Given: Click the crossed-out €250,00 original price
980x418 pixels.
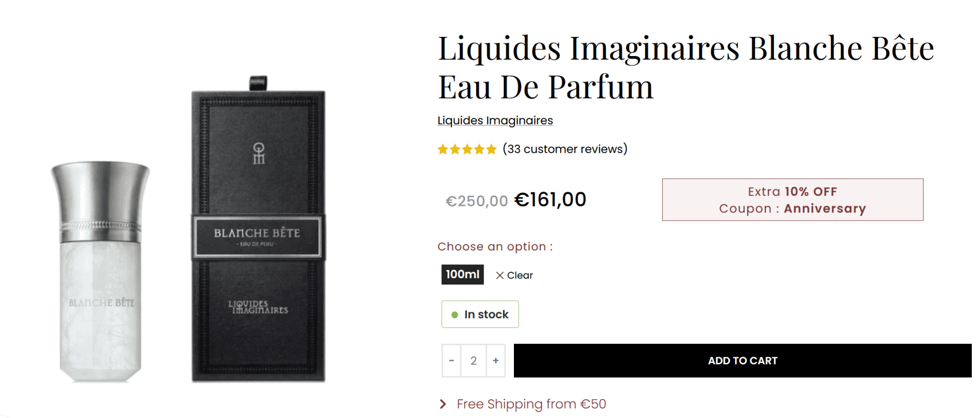Looking at the screenshot, I should 477,201.
